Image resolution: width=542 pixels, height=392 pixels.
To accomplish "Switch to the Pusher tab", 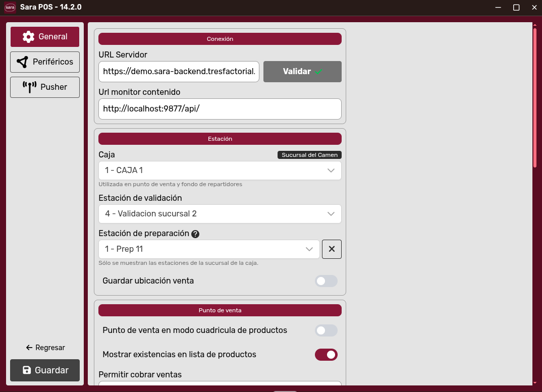I will pos(45,87).
